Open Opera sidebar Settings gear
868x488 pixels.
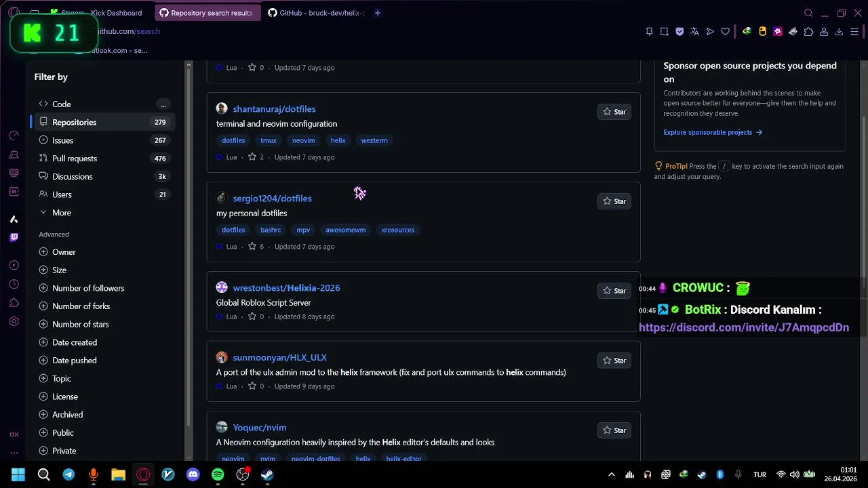coord(14,321)
